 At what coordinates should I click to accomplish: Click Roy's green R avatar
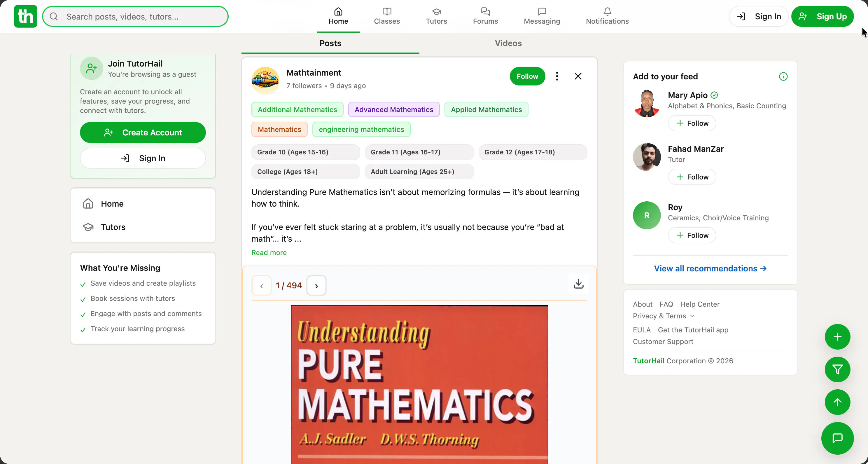tap(647, 215)
